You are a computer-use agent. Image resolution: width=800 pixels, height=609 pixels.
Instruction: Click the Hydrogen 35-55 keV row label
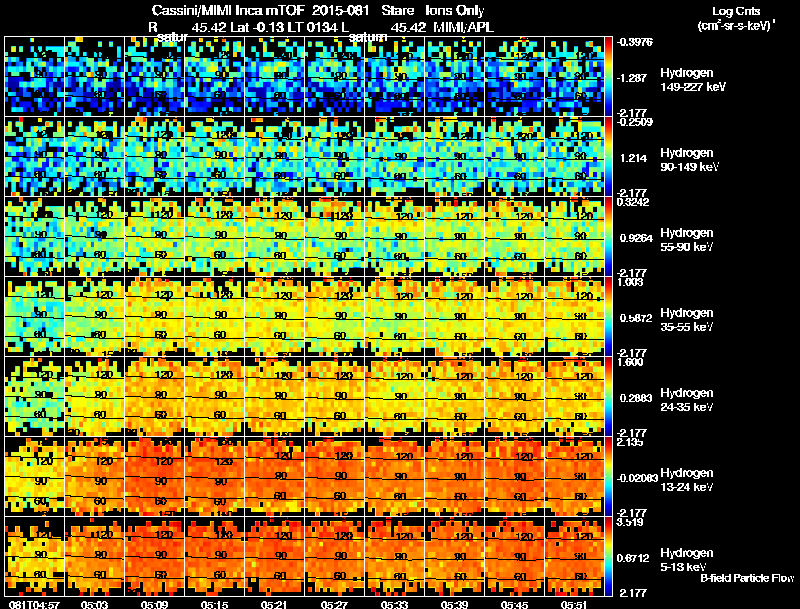[x=687, y=320]
